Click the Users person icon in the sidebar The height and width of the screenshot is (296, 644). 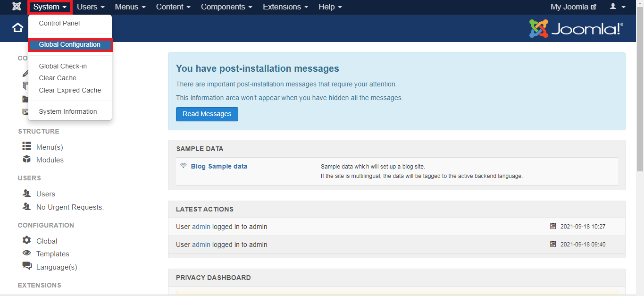coord(26,193)
